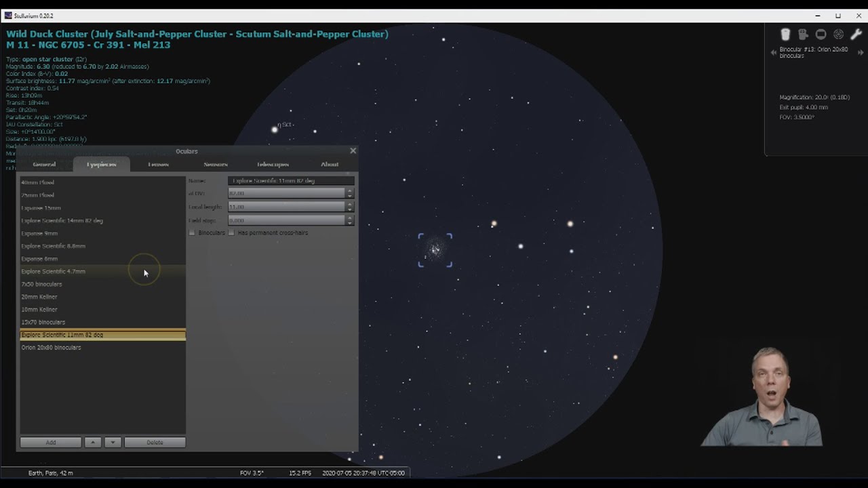868x488 pixels.
Task: Select next binocular with right double arrow
Action: click(861, 52)
